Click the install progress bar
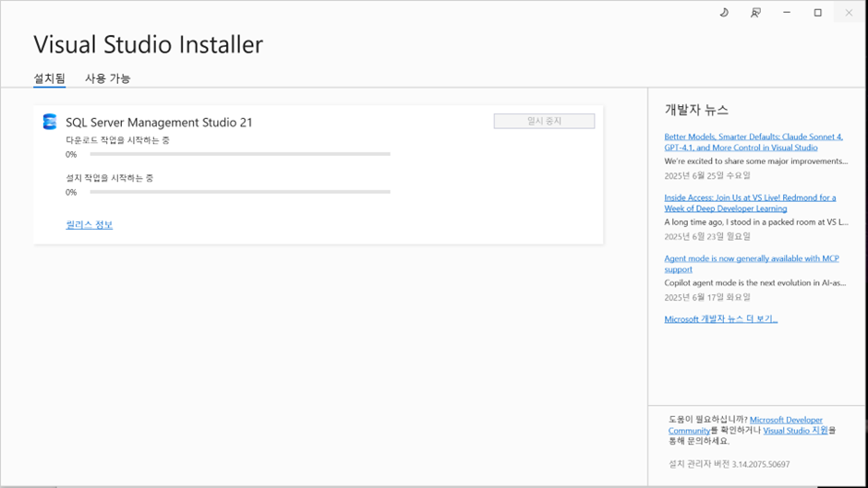This screenshot has height=488, width=868. 240,192
